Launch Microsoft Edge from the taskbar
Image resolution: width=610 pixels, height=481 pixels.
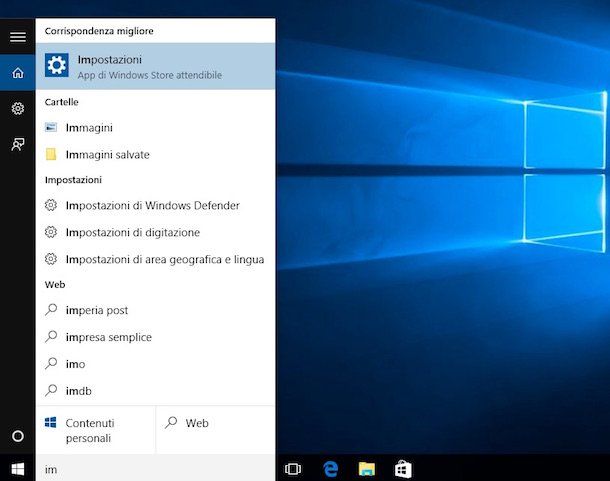pyautogui.click(x=330, y=468)
